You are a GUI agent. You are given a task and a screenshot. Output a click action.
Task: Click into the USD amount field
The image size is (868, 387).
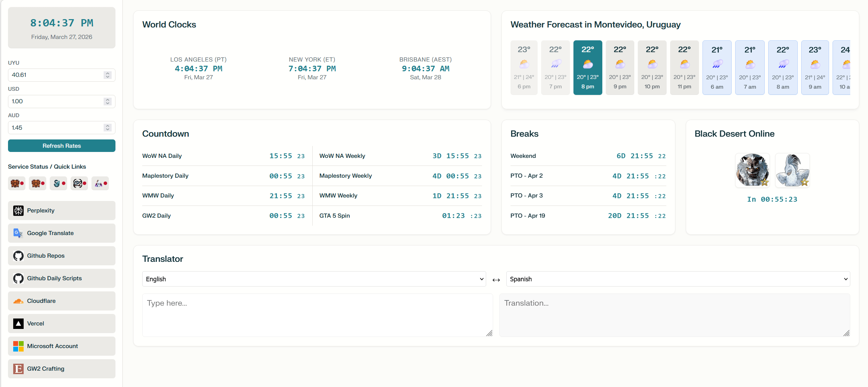pos(56,102)
